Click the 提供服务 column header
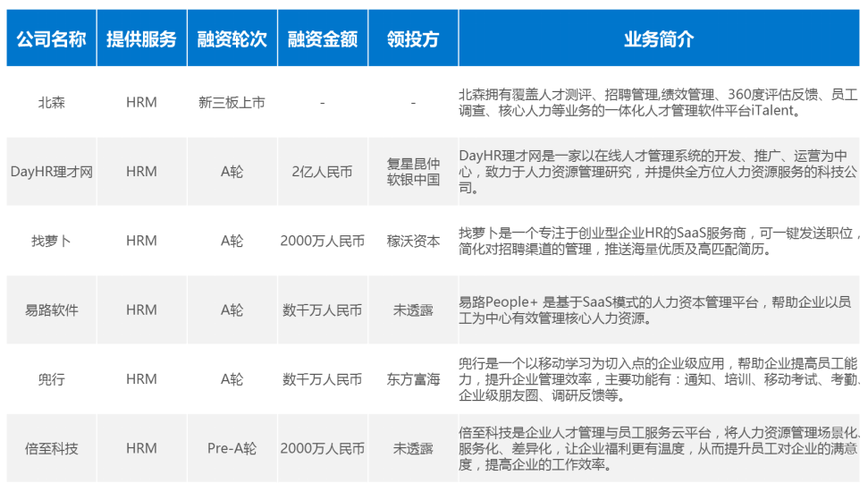The width and height of the screenshot is (868, 492). 142,38
